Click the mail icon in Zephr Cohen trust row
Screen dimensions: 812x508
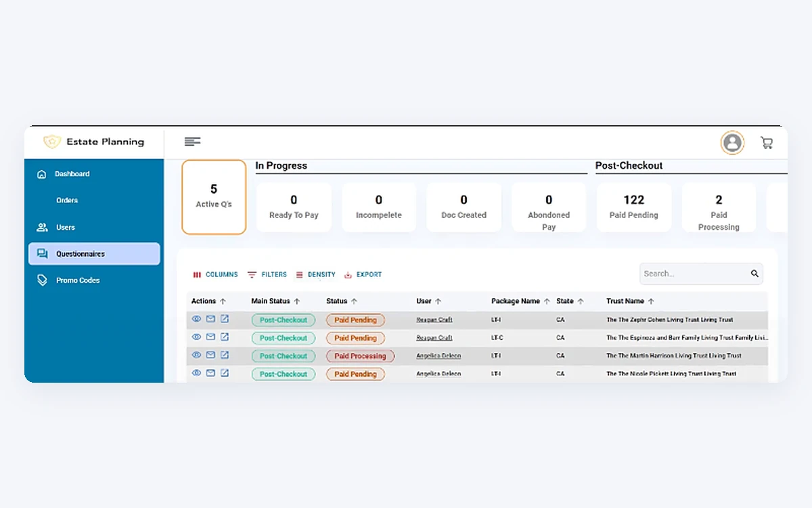210,318
